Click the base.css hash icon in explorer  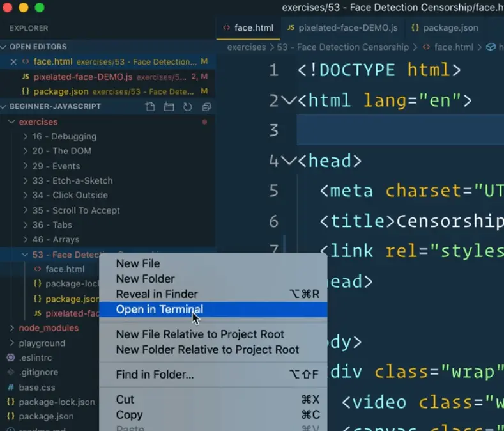coord(11,387)
